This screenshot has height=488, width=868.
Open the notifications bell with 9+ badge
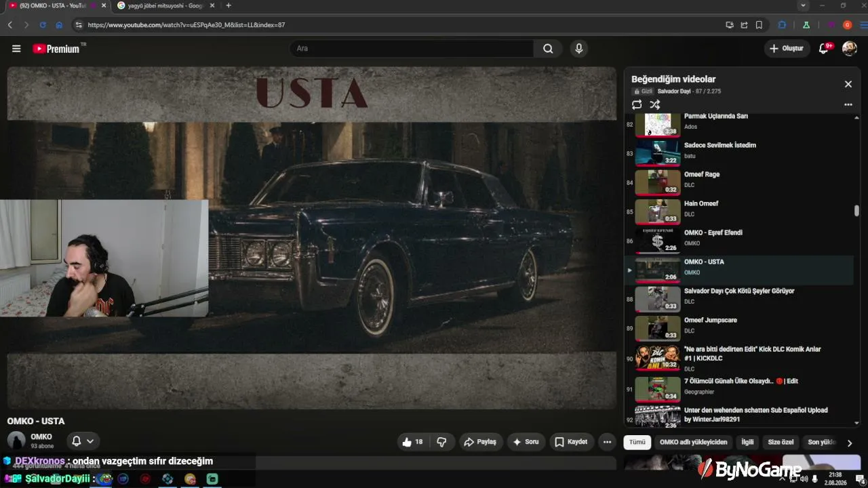coord(825,48)
